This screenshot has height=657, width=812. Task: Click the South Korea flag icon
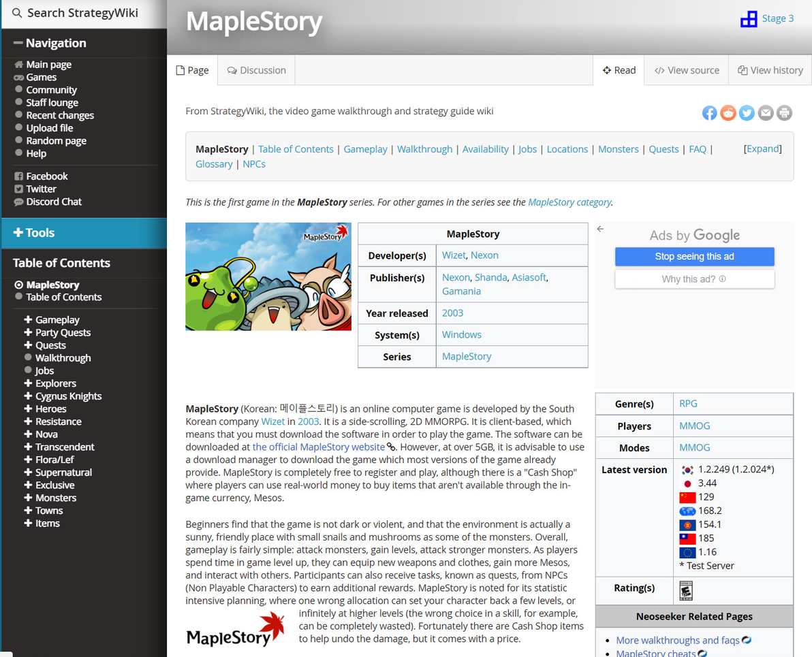pos(687,470)
